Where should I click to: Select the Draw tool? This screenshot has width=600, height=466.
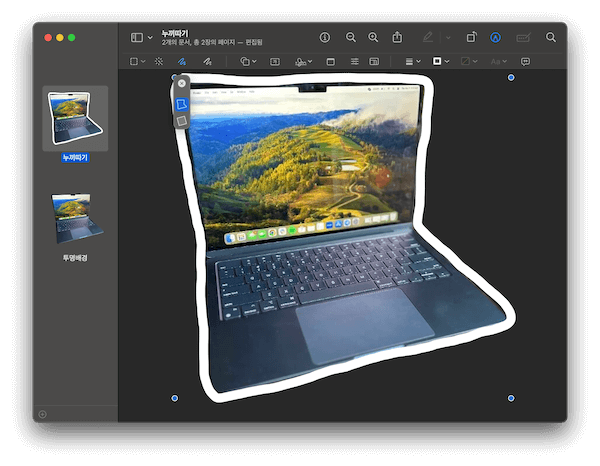coord(207,61)
